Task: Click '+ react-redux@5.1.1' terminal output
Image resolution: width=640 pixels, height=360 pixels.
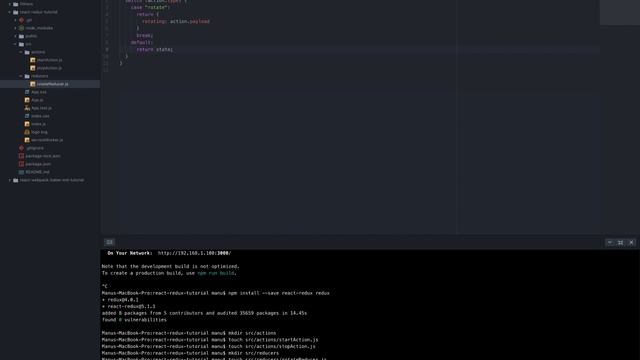Action: pyautogui.click(x=129, y=306)
